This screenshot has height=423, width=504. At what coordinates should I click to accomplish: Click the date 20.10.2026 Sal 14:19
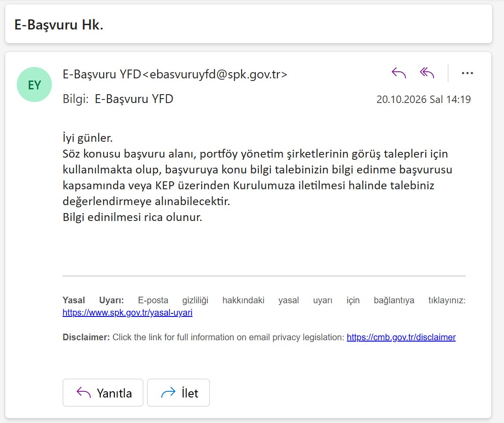point(423,99)
